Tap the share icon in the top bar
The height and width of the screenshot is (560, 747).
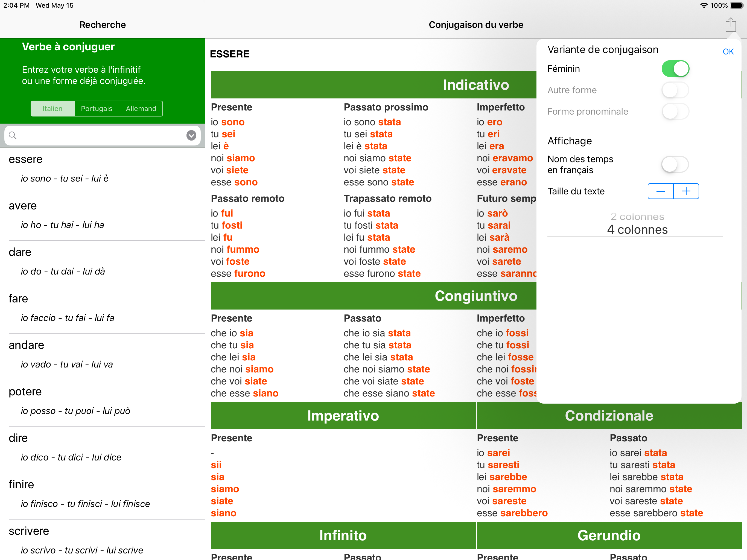point(730,25)
